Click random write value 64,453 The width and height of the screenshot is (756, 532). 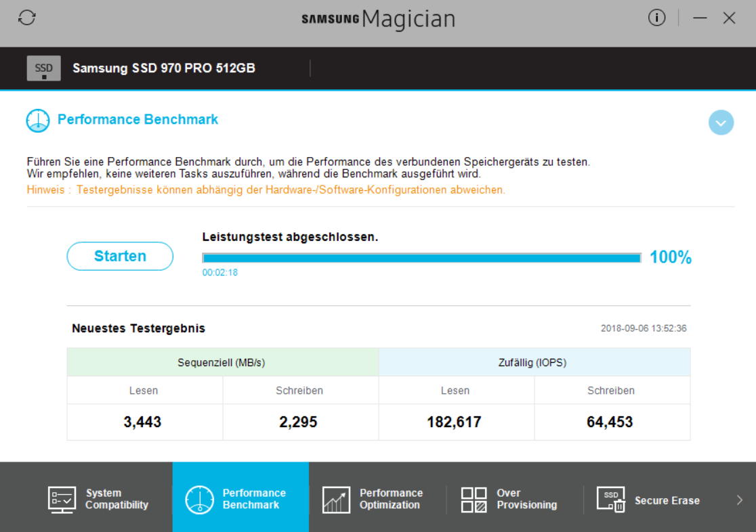click(x=610, y=422)
